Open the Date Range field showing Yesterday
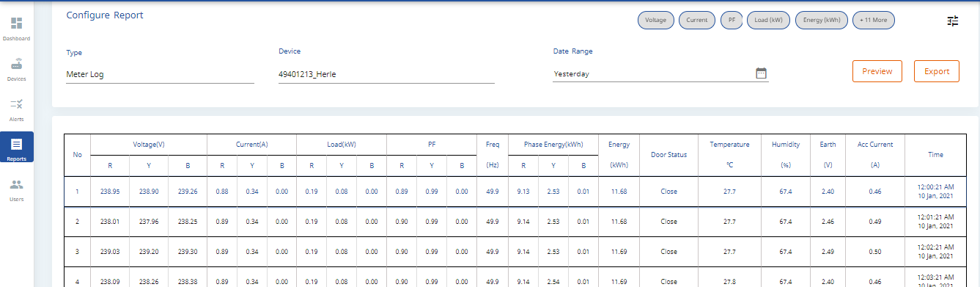The width and height of the screenshot is (980, 287). coord(660,73)
